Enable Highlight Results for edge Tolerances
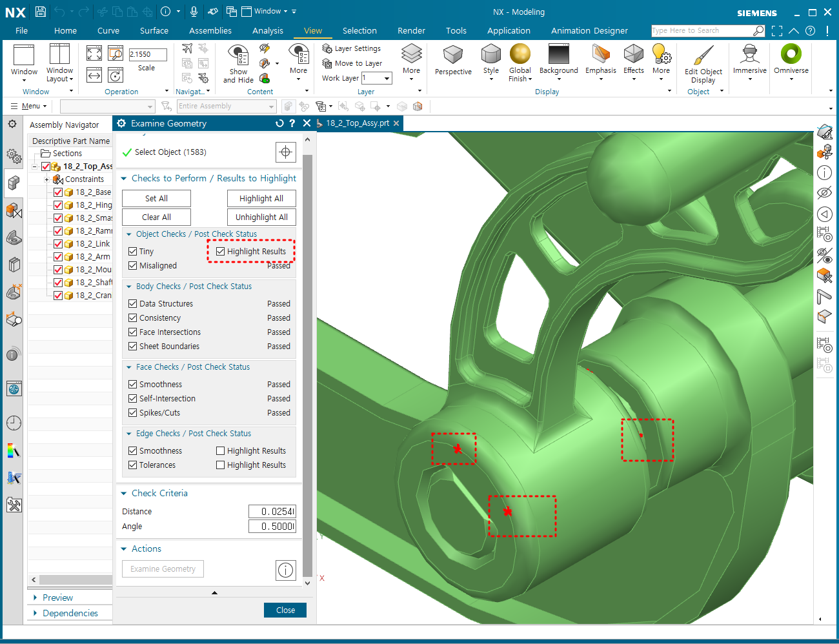Viewport: 839px width, 644px height. [x=220, y=465]
